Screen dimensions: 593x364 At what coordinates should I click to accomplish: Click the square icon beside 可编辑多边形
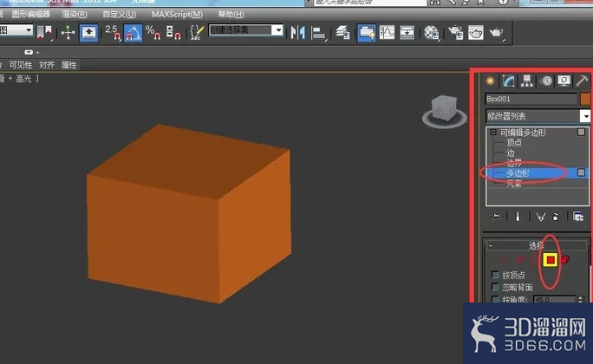pyautogui.click(x=581, y=132)
